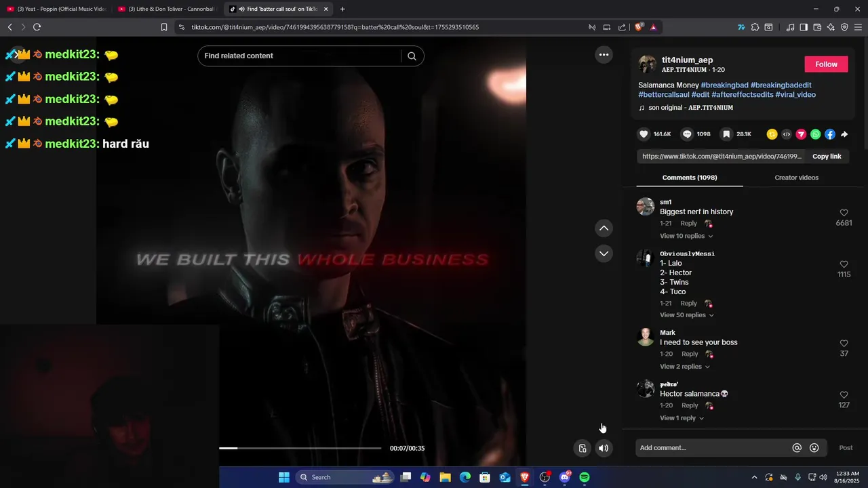The width and height of the screenshot is (868, 488).
Task: Open Spotify from the taskbar
Action: point(585,477)
